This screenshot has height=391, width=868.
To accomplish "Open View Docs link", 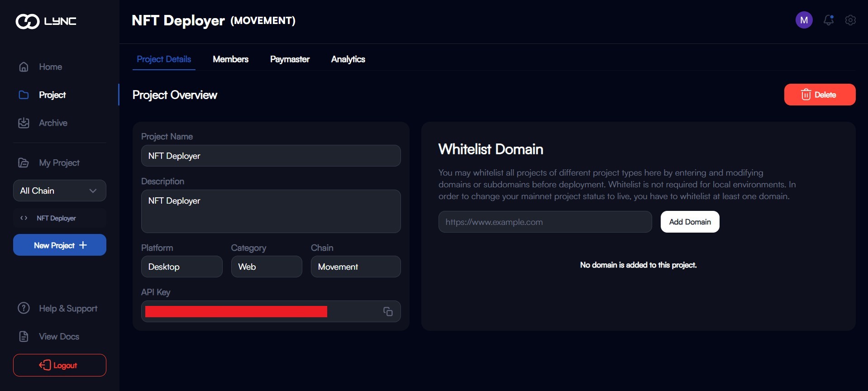I will coord(59,337).
